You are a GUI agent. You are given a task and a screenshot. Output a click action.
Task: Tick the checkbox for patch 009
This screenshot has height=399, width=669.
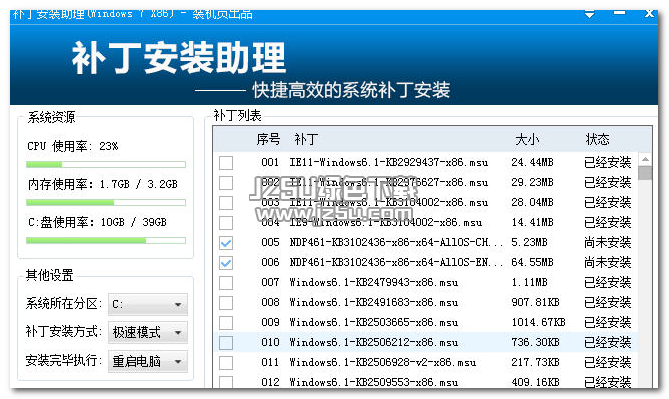tap(226, 323)
